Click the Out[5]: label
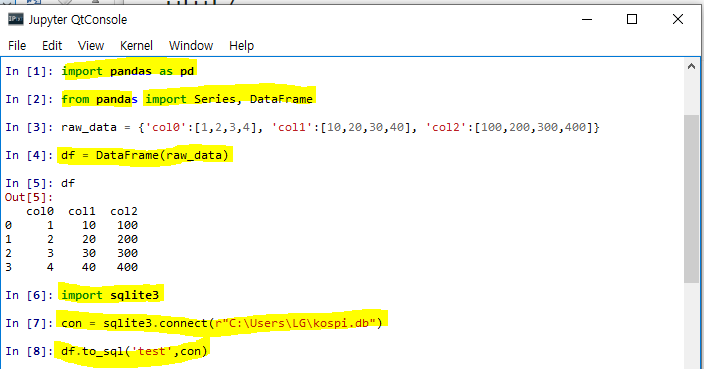Viewport: 704px width, 369px height. (29, 198)
